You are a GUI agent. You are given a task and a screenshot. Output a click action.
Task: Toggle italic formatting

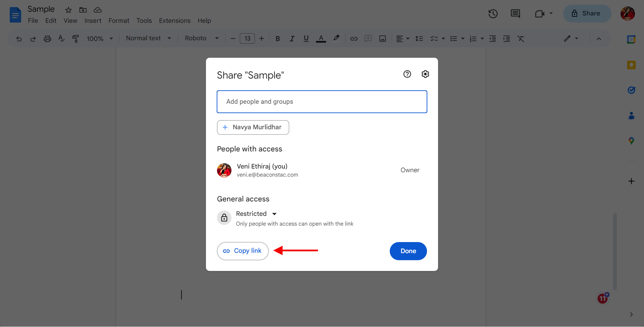point(292,39)
